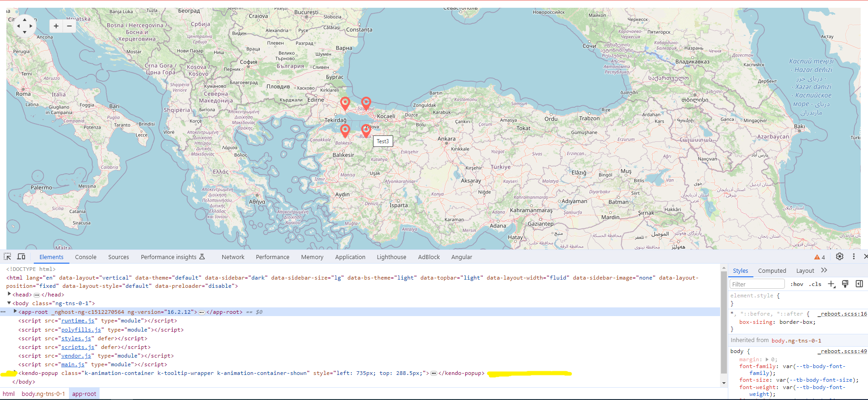Click the map zoom in plus button
Image resolution: width=868 pixels, height=400 pixels.
(56, 26)
